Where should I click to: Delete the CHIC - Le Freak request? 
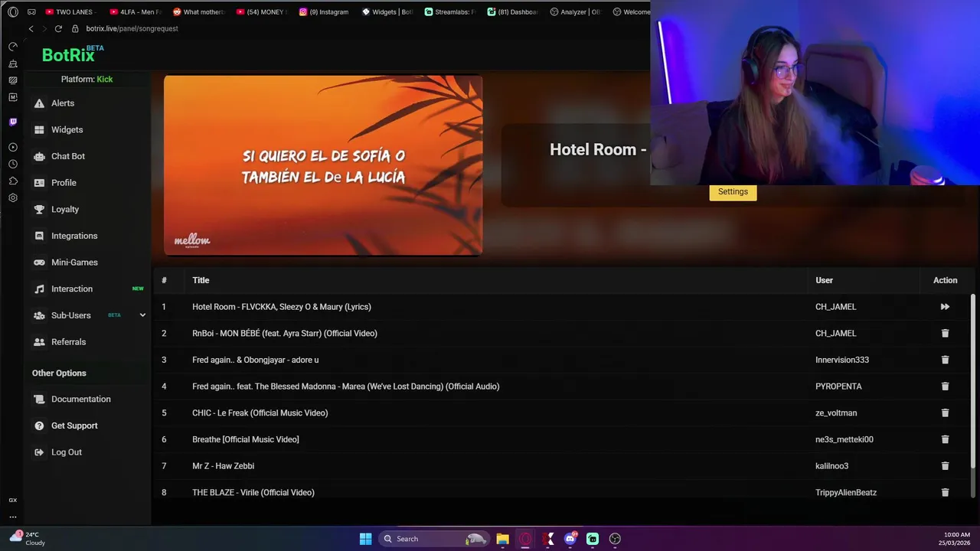click(945, 413)
